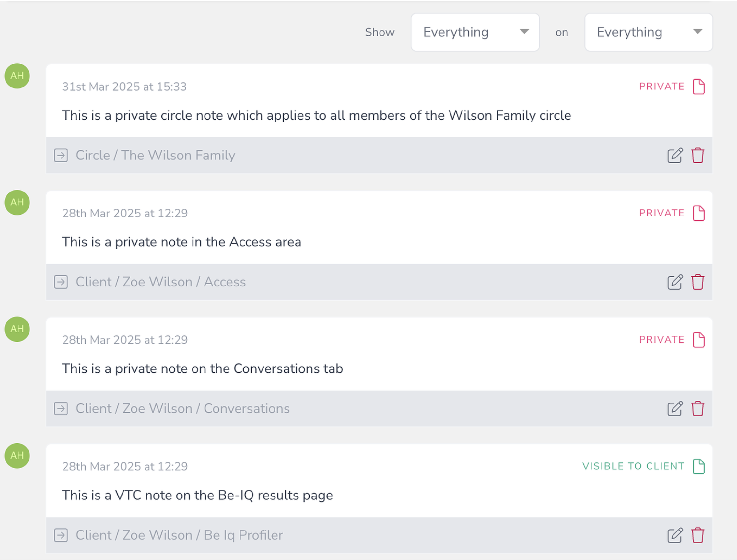Open Client / Zoe Wilson / Conversations link
The image size is (737, 560).
click(183, 409)
